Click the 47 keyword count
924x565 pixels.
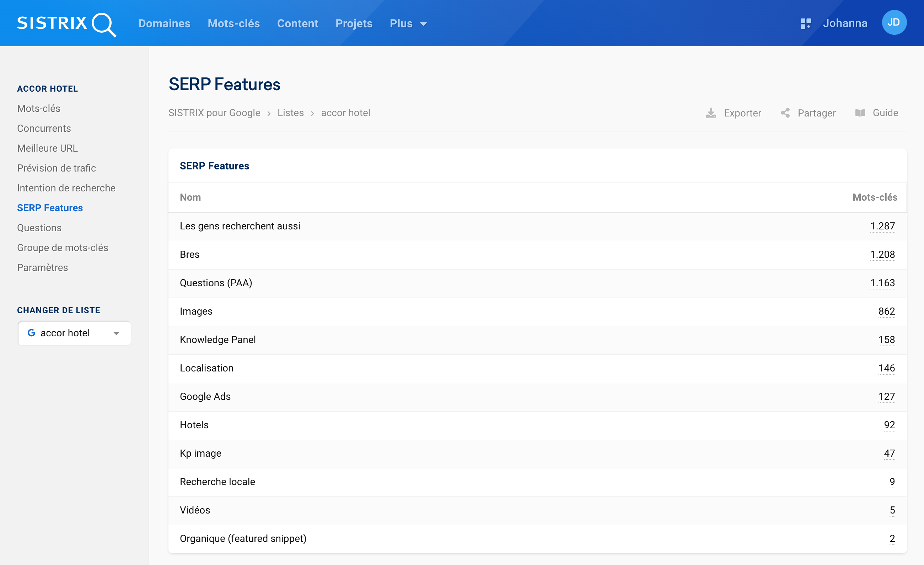[x=889, y=453]
